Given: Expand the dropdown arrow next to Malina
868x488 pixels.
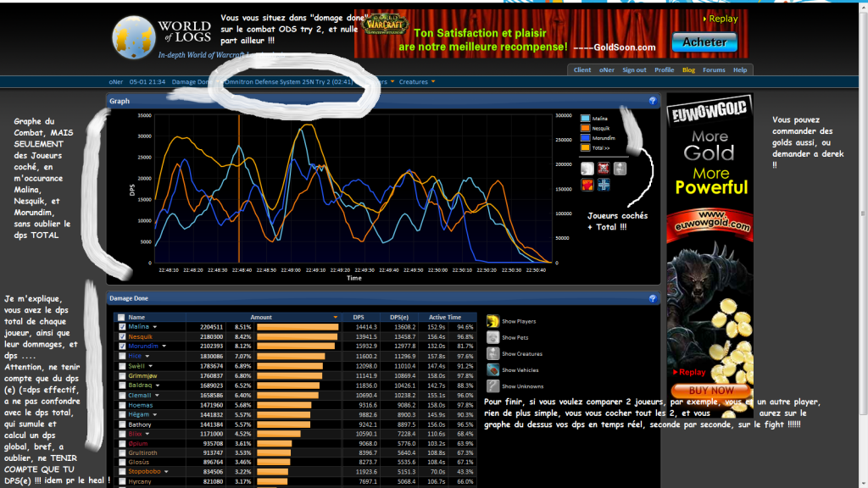Looking at the screenshot, I should (155, 327).
